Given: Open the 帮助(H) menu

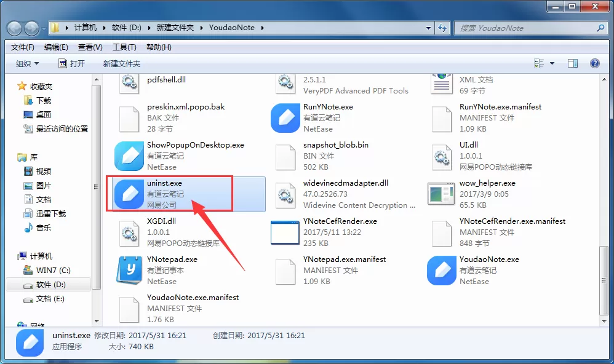Looking at the screenshot, I should tap(159, 47).
